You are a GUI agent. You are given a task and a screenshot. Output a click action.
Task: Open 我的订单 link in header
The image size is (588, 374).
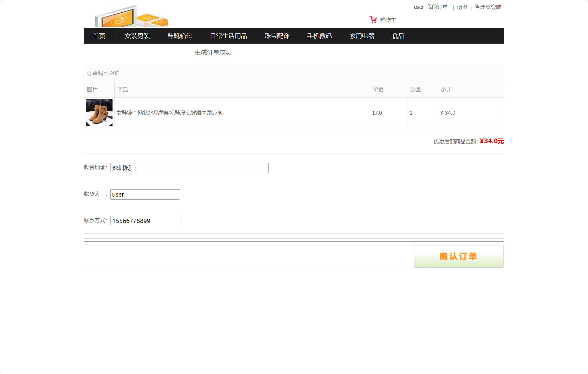click(437, 7)
